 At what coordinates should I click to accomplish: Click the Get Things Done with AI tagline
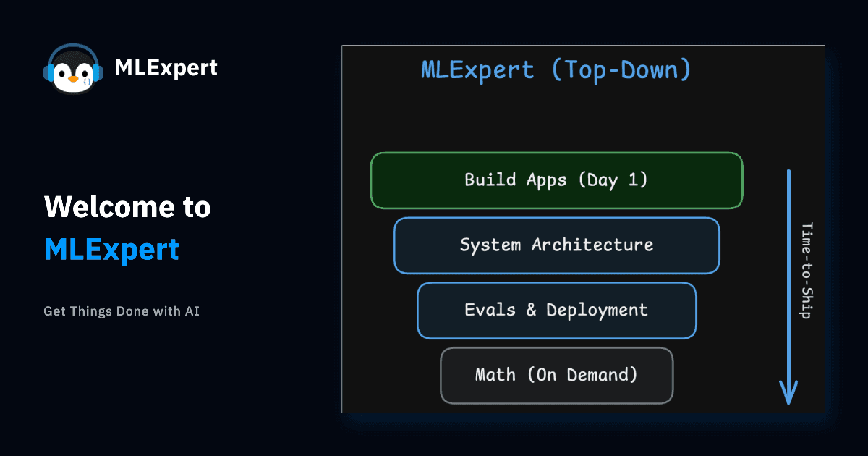tap(122, 311)
